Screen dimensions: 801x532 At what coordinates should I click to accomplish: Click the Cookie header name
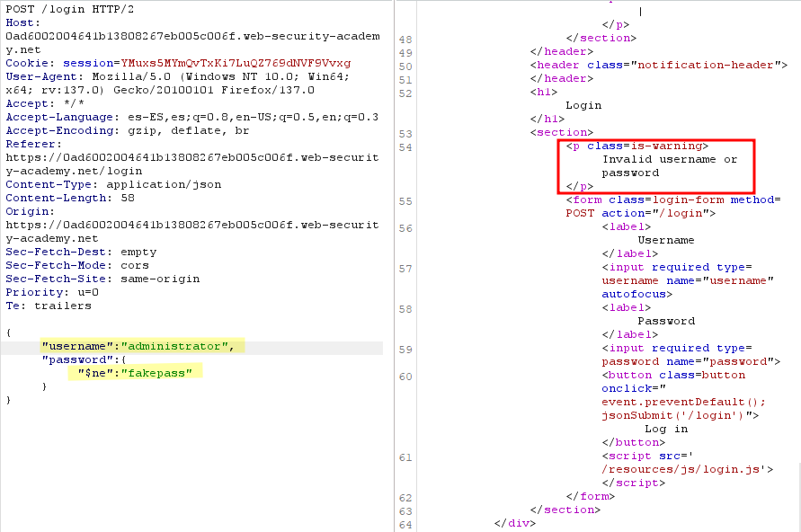(31, 63)
